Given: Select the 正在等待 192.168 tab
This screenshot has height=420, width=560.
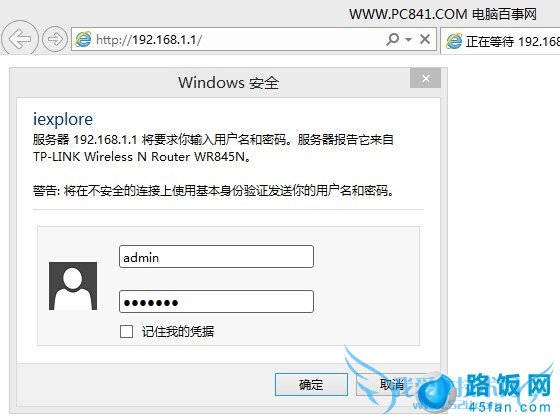Looking at the screenshot, I should coord(501,41).
